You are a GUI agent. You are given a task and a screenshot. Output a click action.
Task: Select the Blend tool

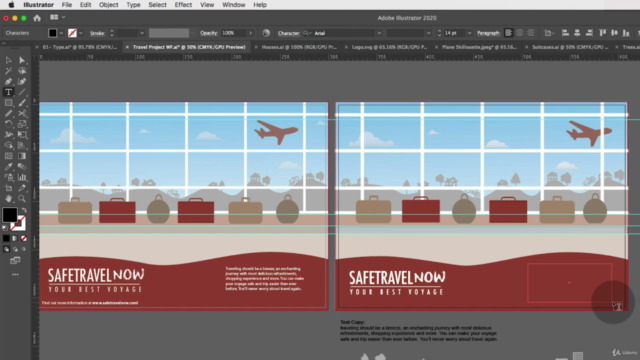point(22,167)
